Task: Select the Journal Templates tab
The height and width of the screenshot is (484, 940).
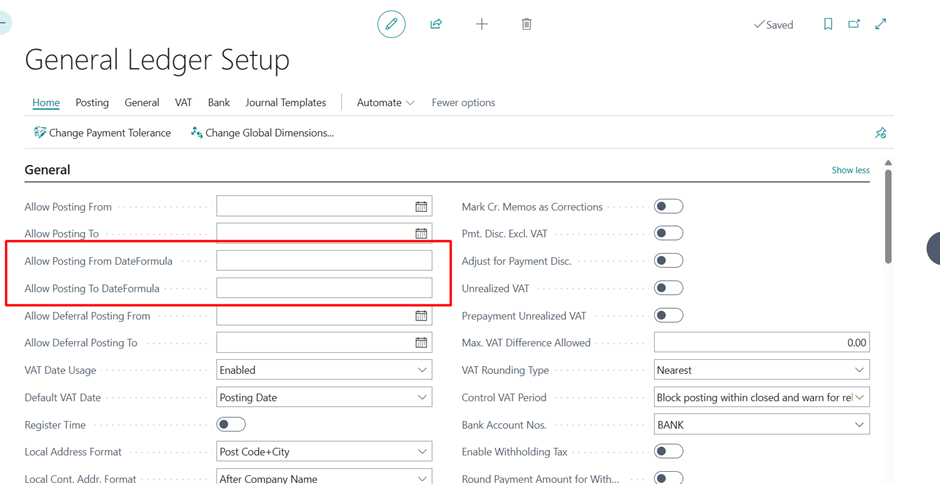Action: click(285, 103)
